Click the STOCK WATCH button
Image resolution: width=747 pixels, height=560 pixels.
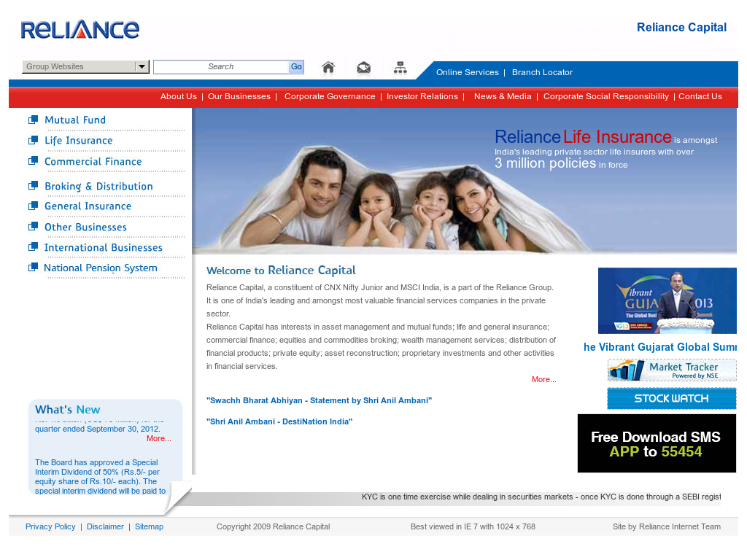[671, 398]
